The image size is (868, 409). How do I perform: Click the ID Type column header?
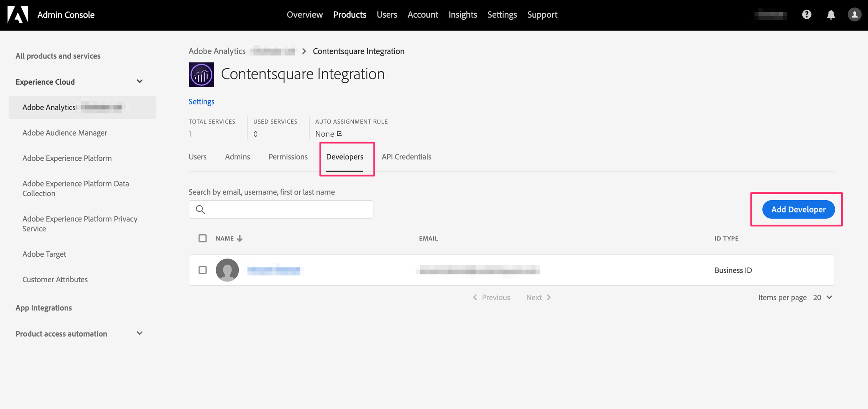point(726,238)
